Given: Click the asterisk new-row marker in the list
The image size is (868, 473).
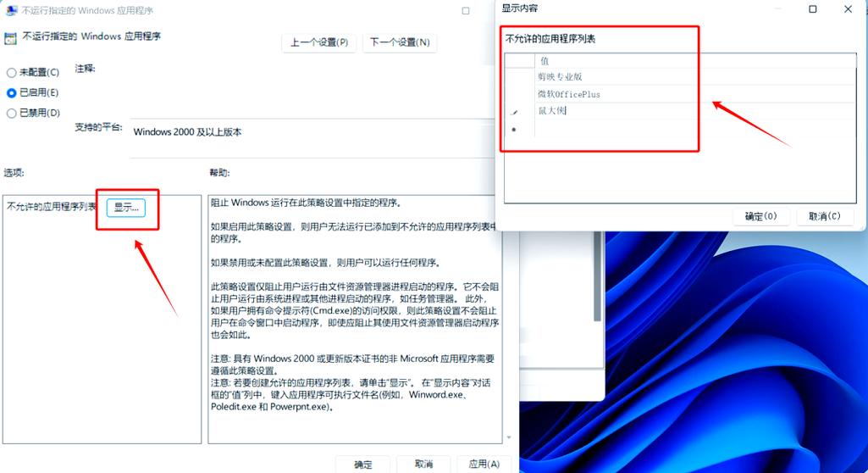Looking at the screenshot, I should 514,130.
